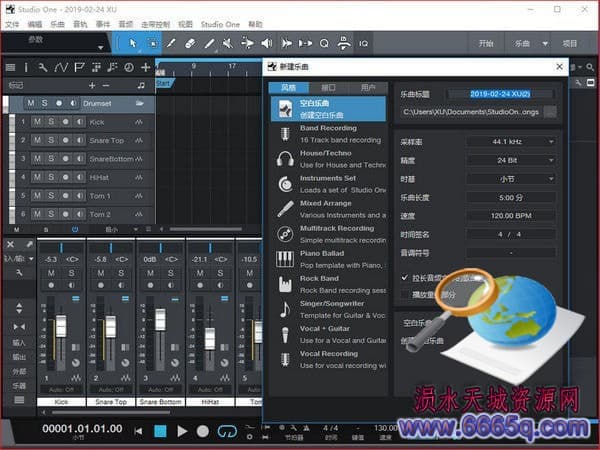Click the mixer horizontal scrollbar
The height and width of the screenshot is (450, 600).
(x=111, y=412)
